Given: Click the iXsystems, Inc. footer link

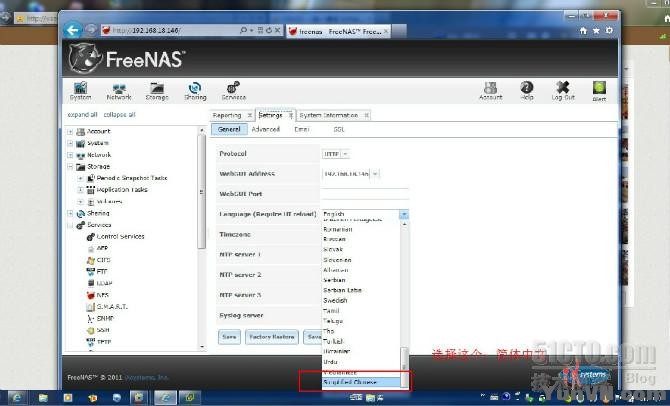Looking at the screenshot, I should (x=147, y=377).
